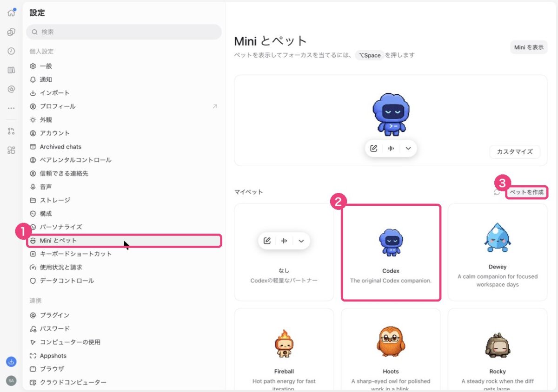The image size is (558, 392).
Task: Open ペアレンタルコントロール settings
Action: tap(124, 160)
